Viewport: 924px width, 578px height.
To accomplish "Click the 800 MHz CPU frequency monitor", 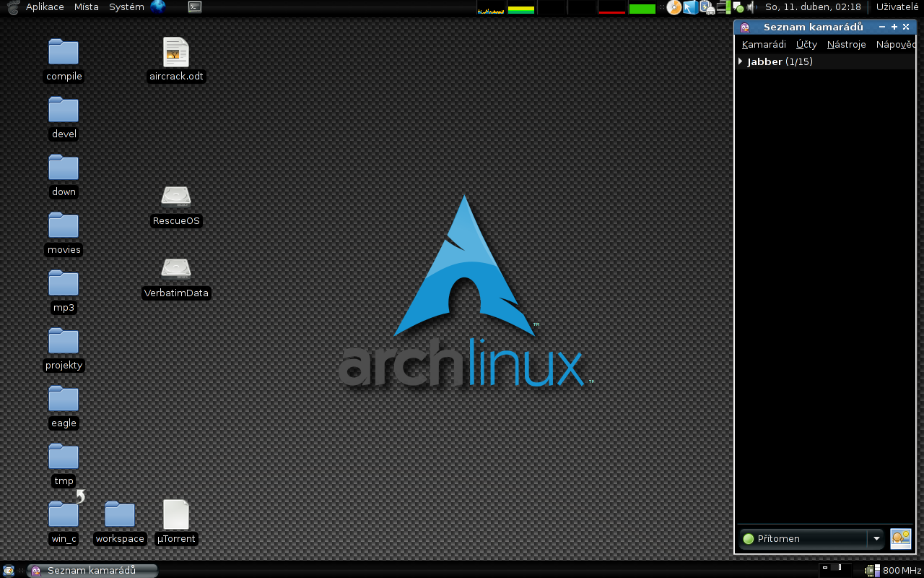I will [894, 571].
